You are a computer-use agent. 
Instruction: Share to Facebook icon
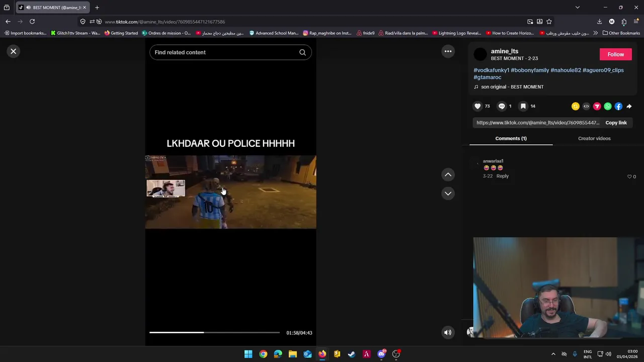pyautogui.click(x=618, y=106)
